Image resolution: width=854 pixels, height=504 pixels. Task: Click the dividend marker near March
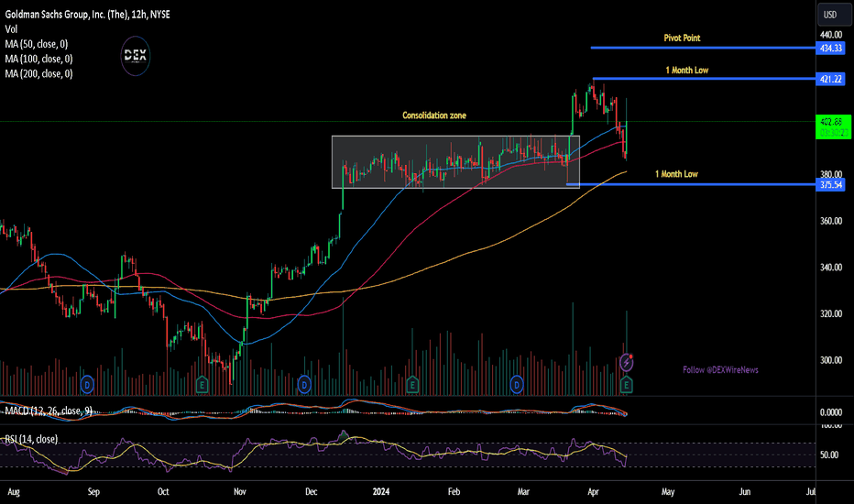coord(516,385)
